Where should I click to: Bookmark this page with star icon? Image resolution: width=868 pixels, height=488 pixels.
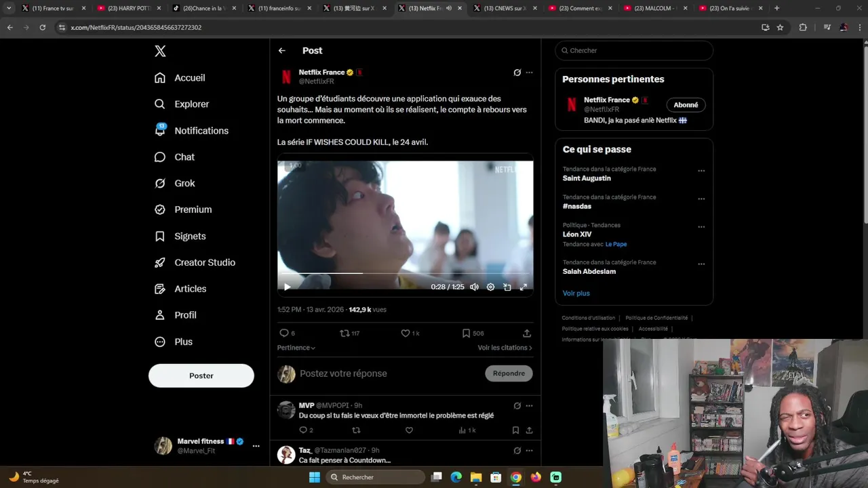click(x=781, y=28)
